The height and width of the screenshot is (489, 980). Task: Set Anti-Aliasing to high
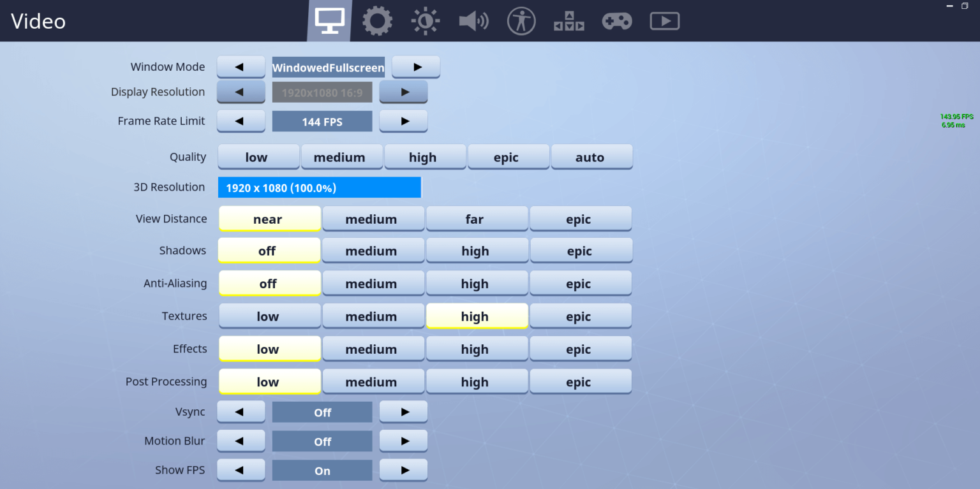[x=476, y=284]
